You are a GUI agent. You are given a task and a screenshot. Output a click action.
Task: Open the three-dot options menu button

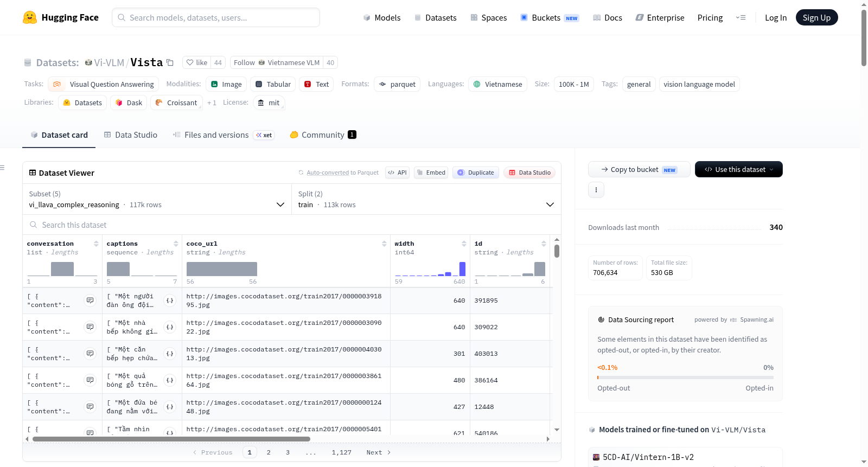596,190
